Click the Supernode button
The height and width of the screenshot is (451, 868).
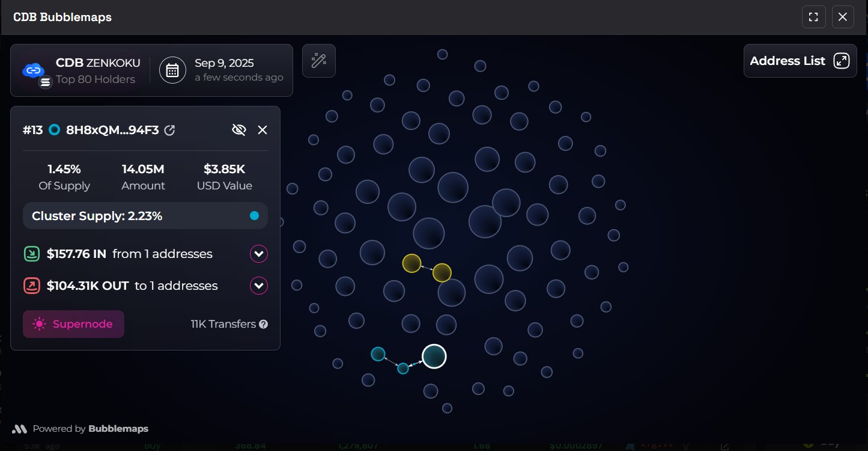tap(73, 324)
